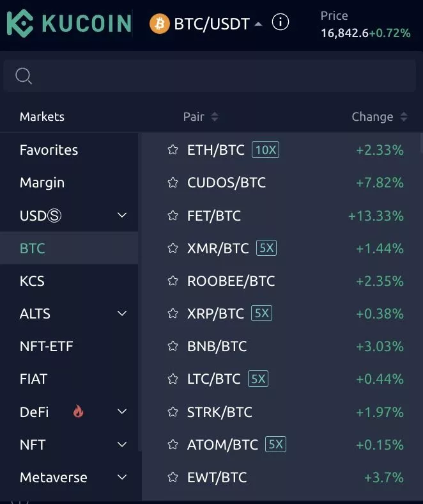
Task: Expand the ALTS market submenu
Action: click(x=122, y=313)
